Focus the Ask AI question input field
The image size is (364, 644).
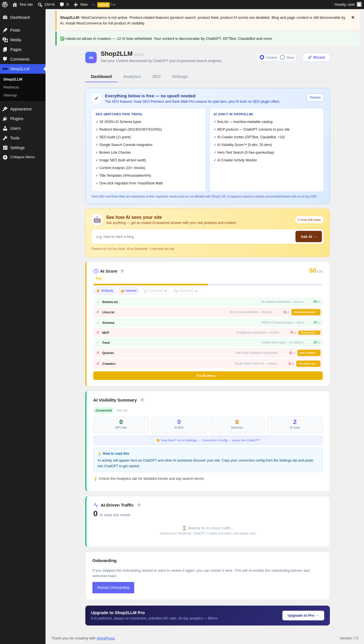193,236
